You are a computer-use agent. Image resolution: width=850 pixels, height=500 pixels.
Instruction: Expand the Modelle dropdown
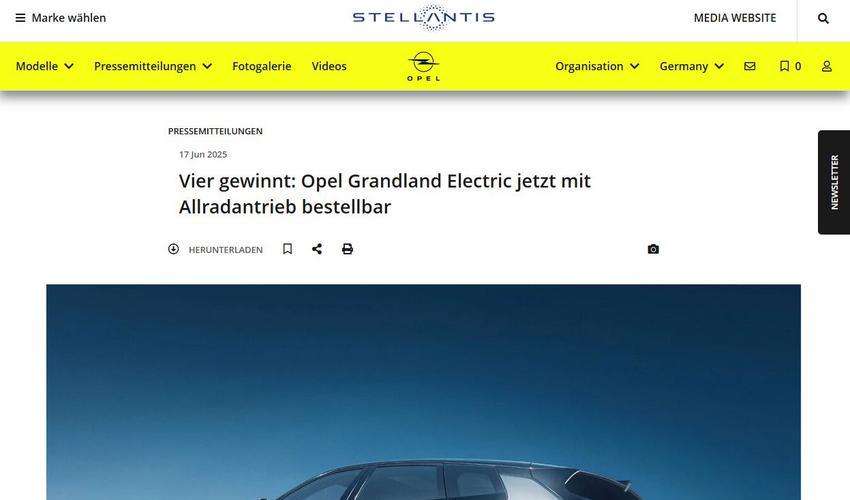click(44, 66)
